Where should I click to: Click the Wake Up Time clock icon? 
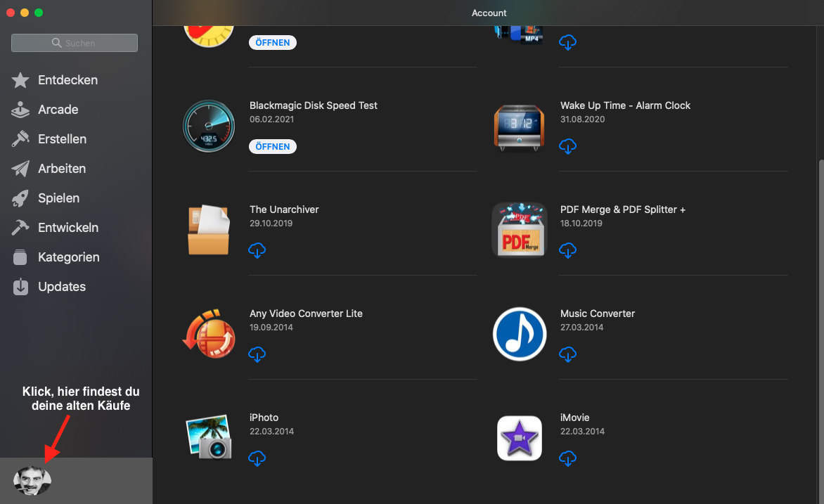(519, 127)
